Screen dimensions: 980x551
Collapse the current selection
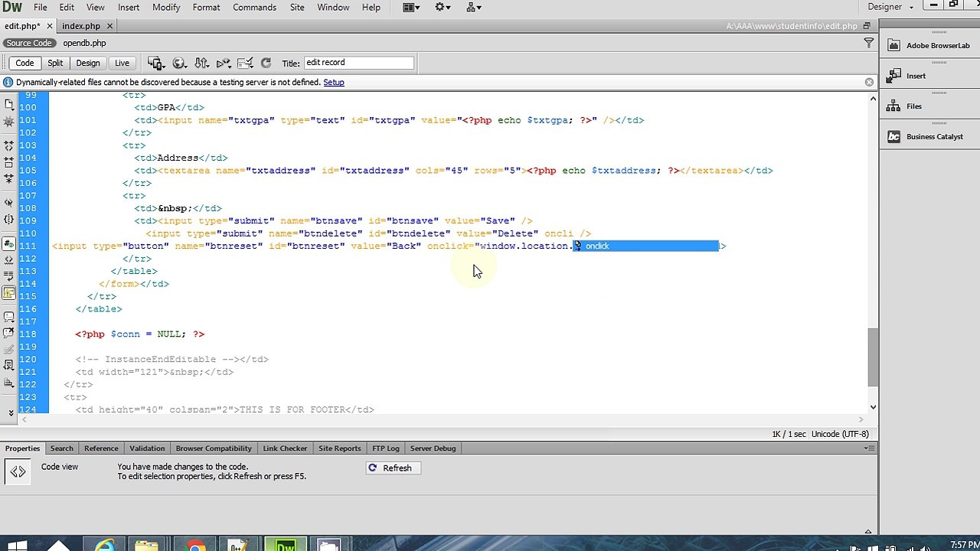pos(9,161)
